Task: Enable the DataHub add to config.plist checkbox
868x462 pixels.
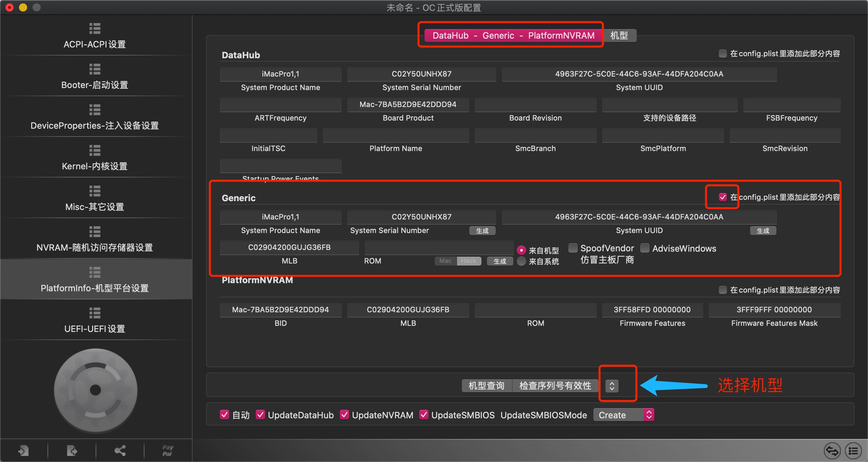Action: pos(723,54)
